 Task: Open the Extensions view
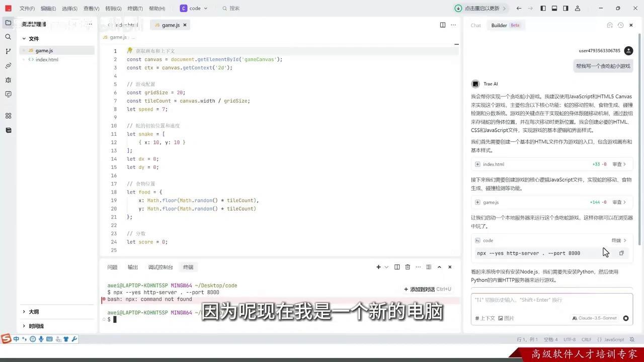(8, 116)
